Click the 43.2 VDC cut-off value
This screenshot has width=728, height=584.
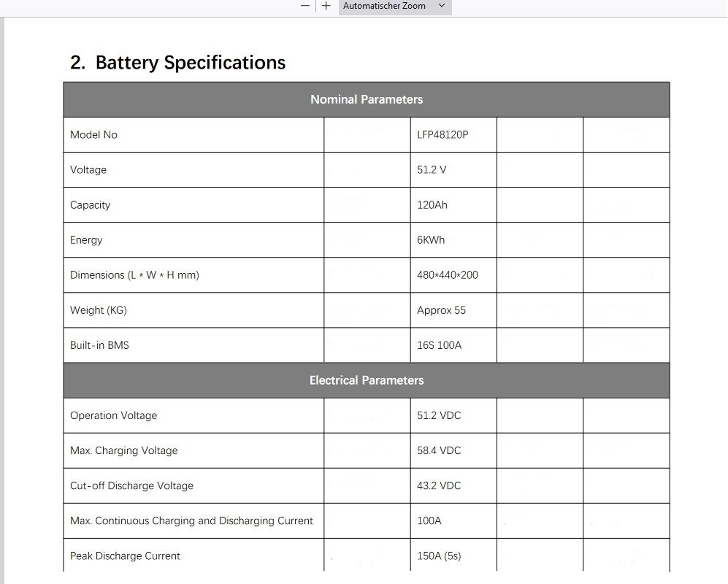click(439, 485)
